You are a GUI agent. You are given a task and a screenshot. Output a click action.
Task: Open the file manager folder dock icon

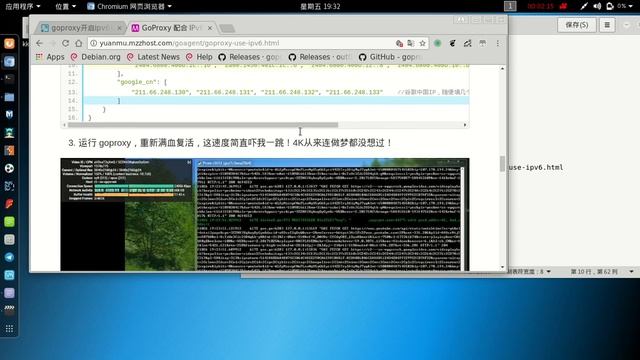(9, 97)
